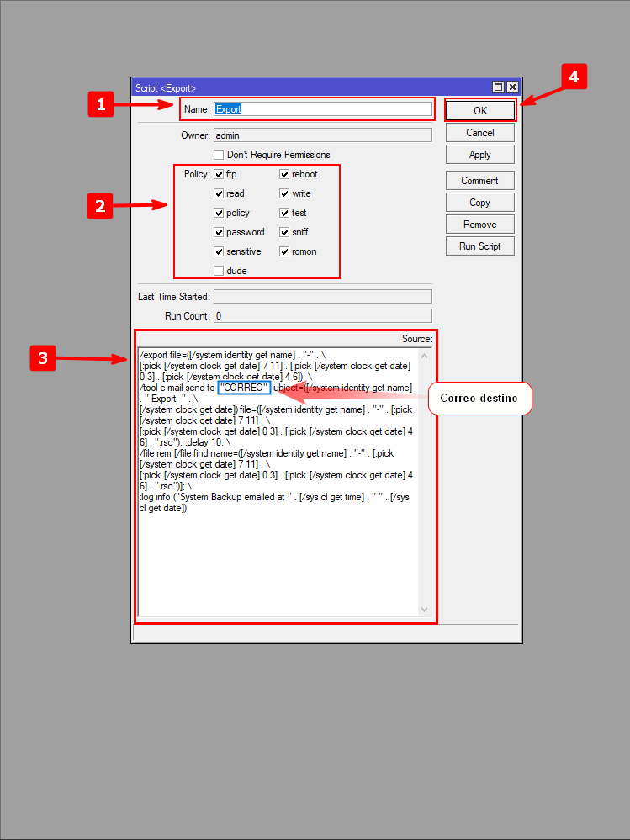This screenshot has height=840, width=630.
Task: Toggle the write policy checkbox
Action: tap(284, 193)
